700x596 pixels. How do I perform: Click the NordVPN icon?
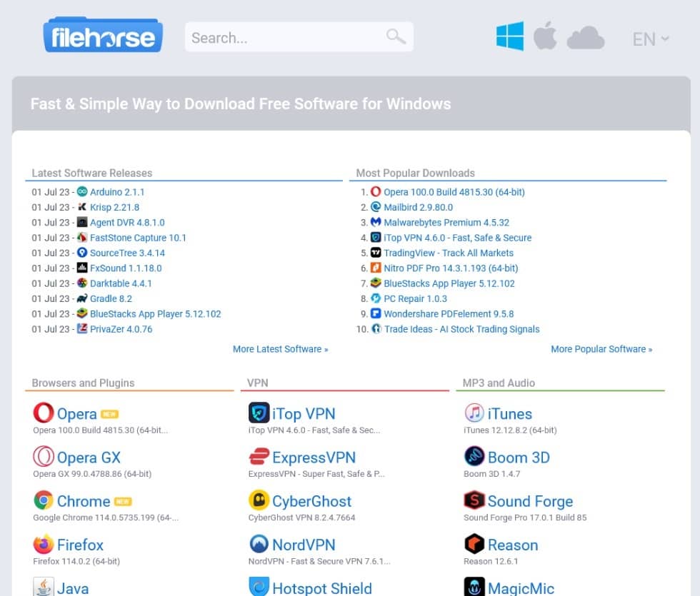coord(259,544)
